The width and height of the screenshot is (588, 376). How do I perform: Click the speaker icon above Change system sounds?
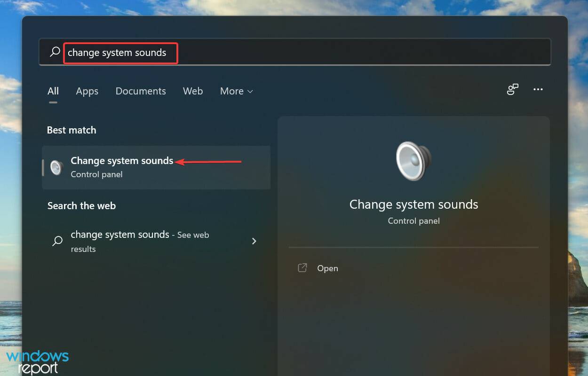(x=413, y=161)
